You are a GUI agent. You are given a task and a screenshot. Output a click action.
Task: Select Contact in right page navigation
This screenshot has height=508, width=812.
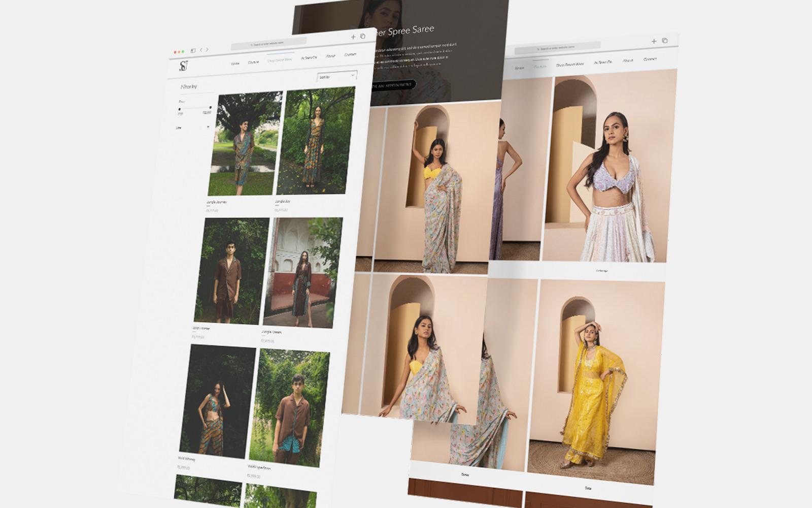[650, 59]
